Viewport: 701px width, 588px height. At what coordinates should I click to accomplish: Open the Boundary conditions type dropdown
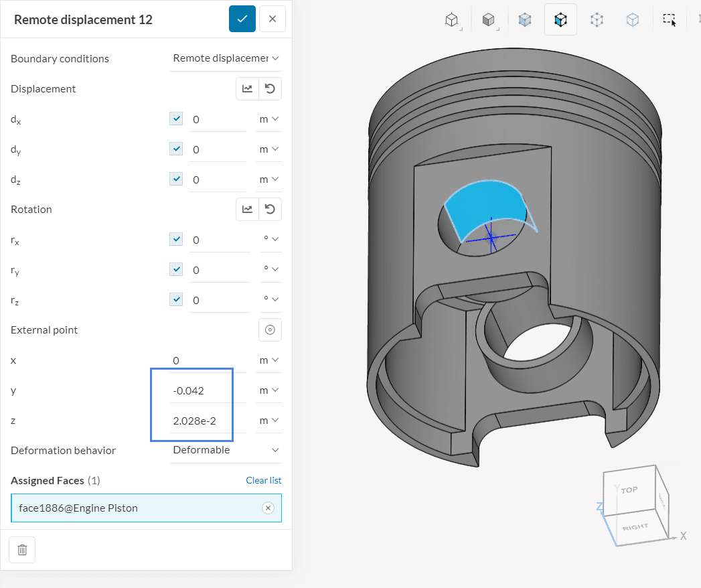226,58
